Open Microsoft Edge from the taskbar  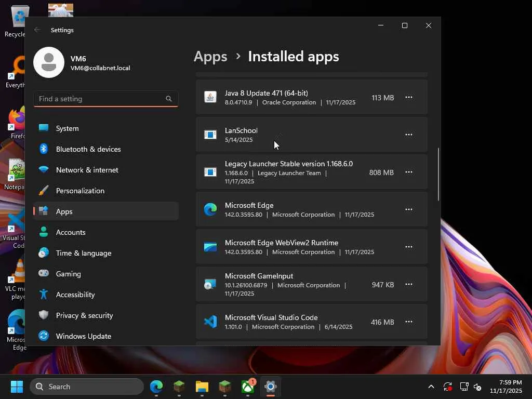[x=156, y=387]
